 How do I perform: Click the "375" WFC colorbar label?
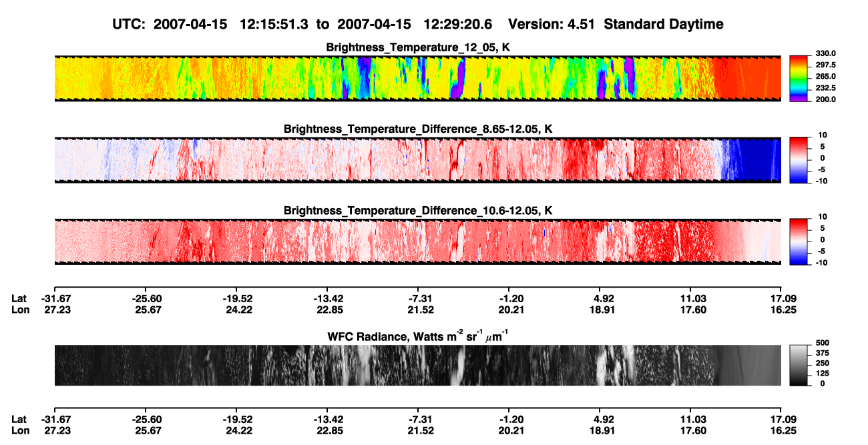[823, 354]
